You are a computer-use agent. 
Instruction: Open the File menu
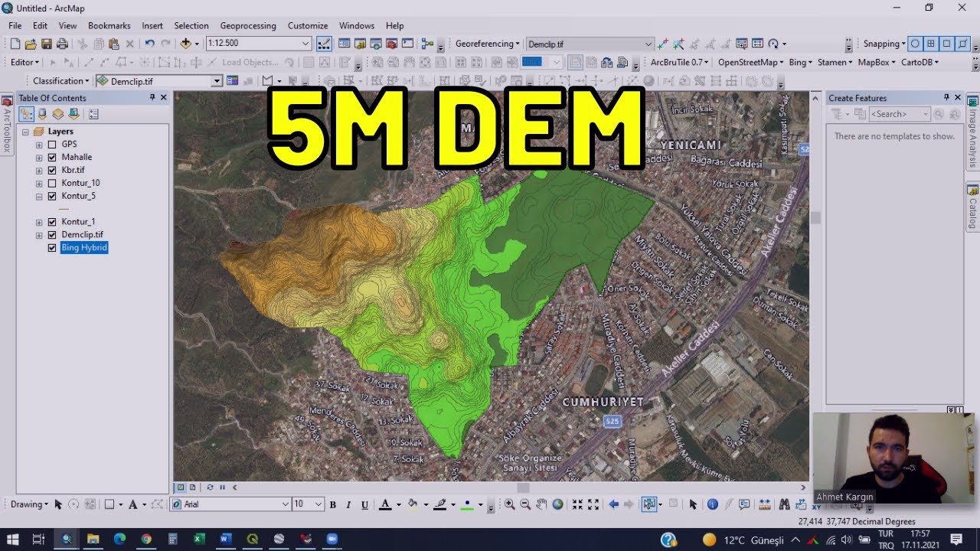pyautogui.click(x=15, y=25)
